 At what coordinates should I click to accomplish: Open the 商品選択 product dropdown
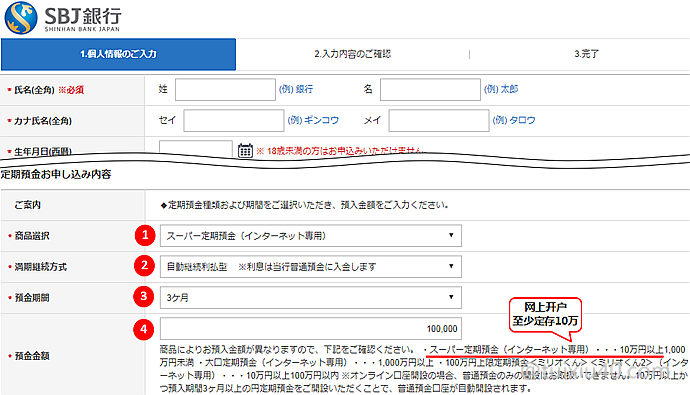(311, 236)
